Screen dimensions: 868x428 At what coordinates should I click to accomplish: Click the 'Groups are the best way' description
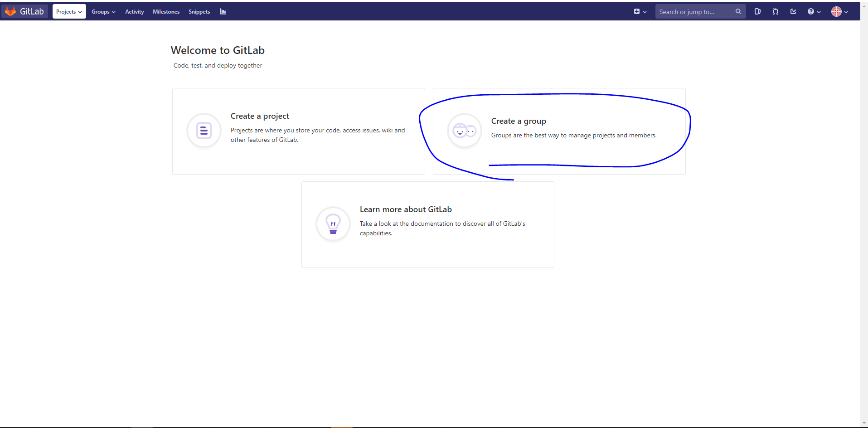point(574,135)
